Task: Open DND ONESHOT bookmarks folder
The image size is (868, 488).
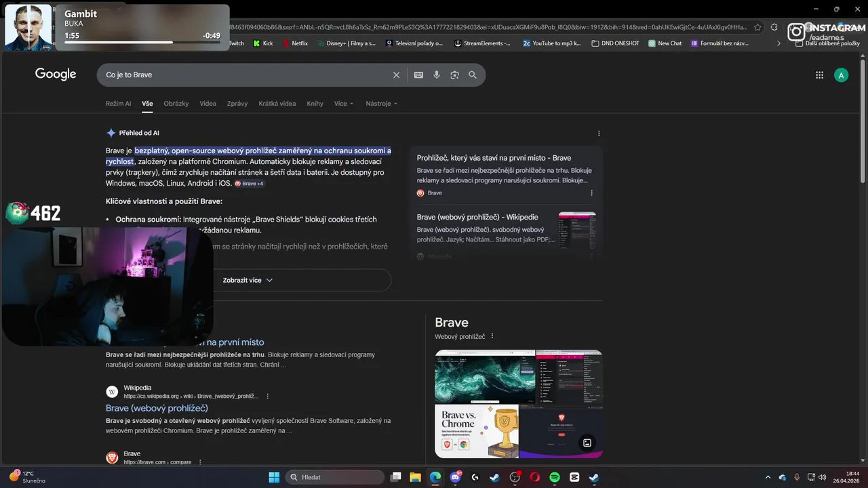Action: (615, 43)
